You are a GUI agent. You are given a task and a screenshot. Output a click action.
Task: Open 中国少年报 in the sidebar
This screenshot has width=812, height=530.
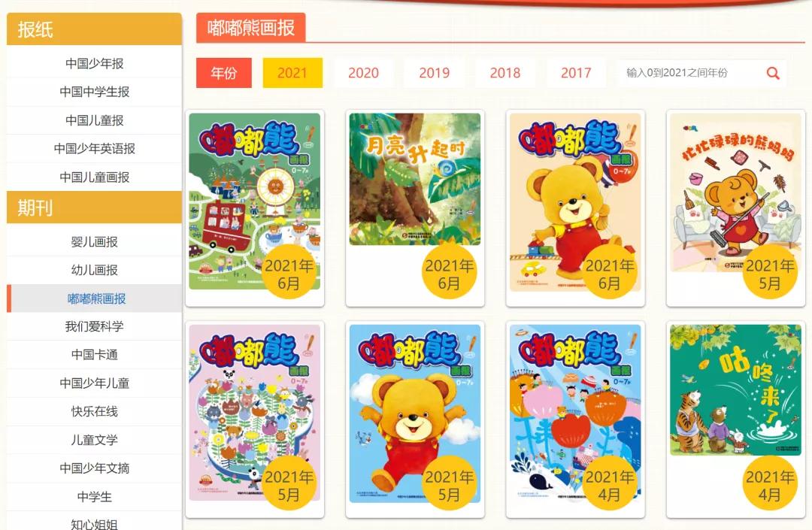point(94,64)
